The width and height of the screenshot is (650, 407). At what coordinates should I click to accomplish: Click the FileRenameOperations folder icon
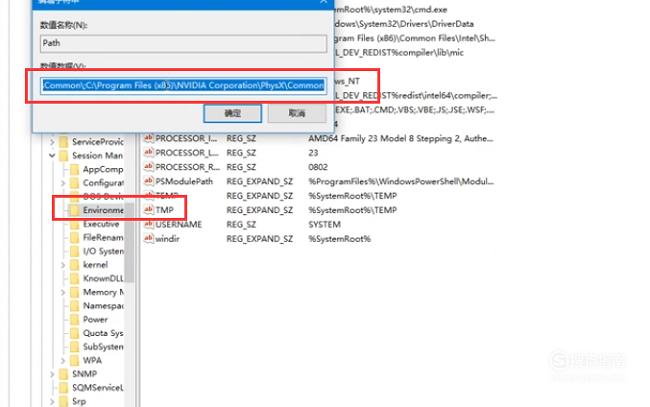coord(75,238)
